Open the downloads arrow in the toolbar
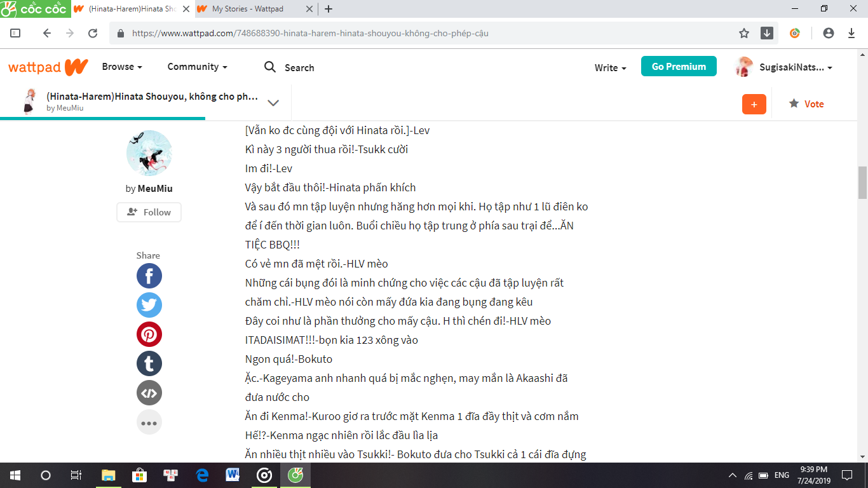 (x=851, y=33)
